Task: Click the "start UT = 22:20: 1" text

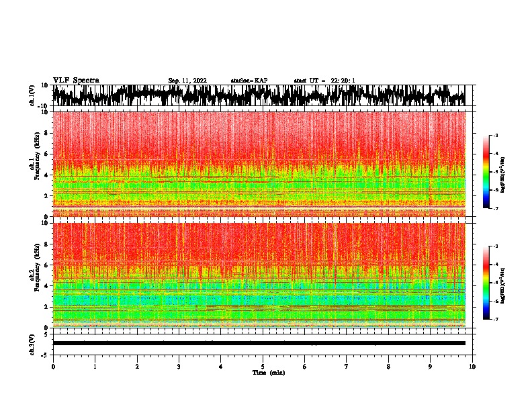Action: point(324,81)
